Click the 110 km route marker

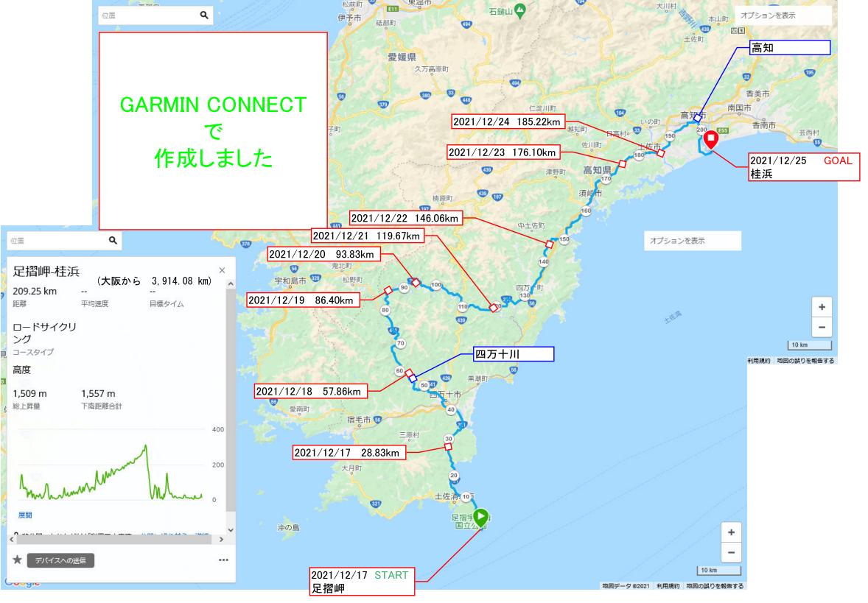click(x=463, y=306)
